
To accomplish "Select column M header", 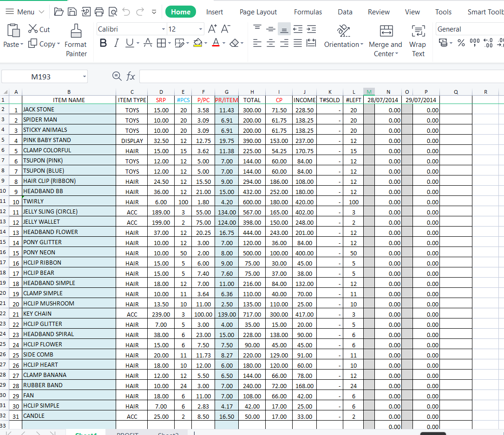I will pos(369,92).
